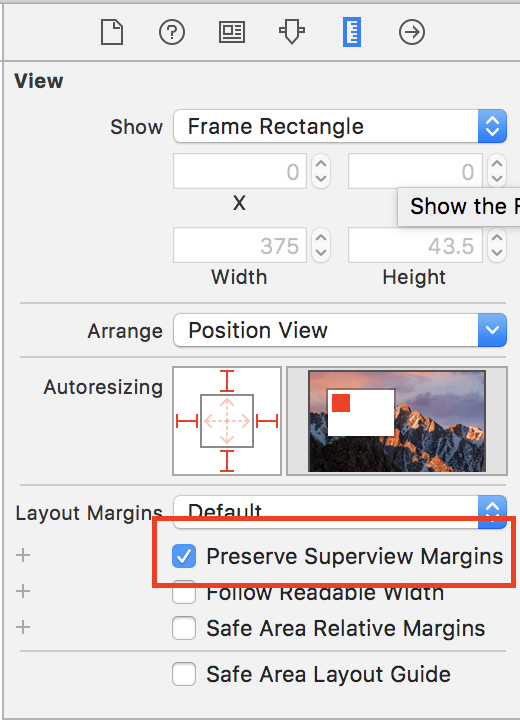Click the plus icon beside Preserve Superview Margins

(23, 556)
